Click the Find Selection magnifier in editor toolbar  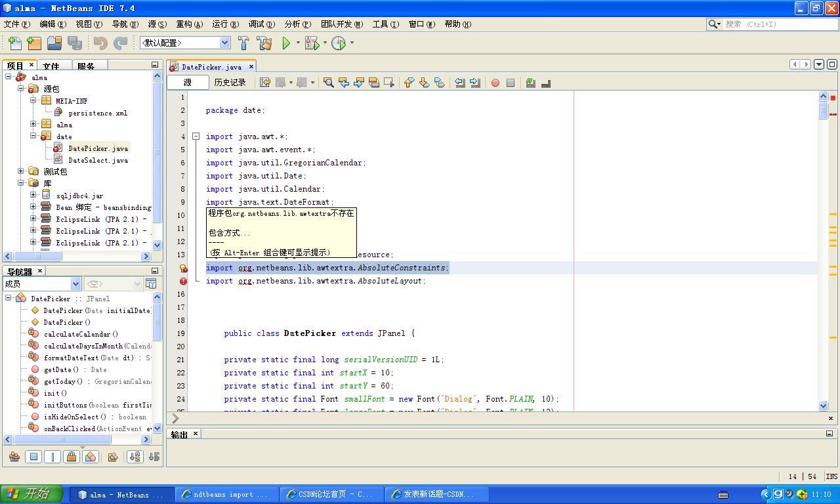(x=329, y=82)
